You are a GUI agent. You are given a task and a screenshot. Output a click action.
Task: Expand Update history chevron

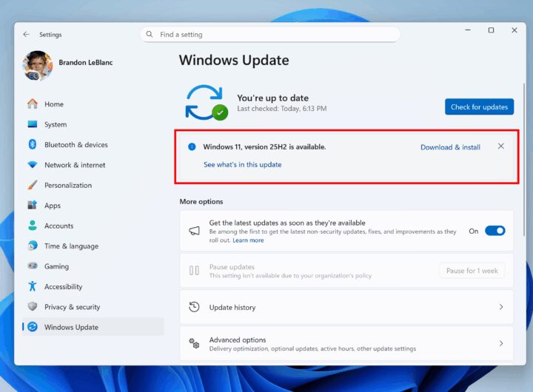coord(500,307)
